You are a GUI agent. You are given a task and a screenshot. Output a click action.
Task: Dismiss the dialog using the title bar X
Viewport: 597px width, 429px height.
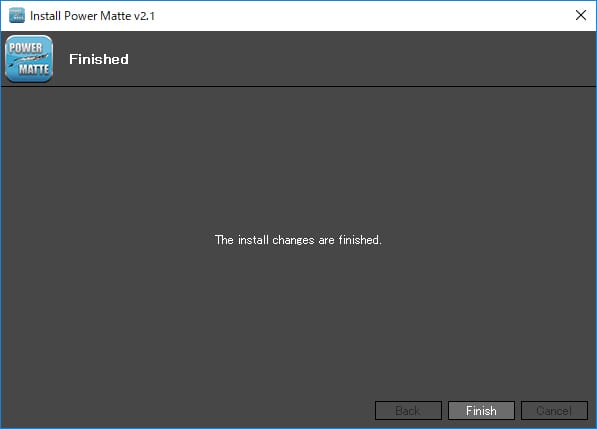click(x=581, y=15)
